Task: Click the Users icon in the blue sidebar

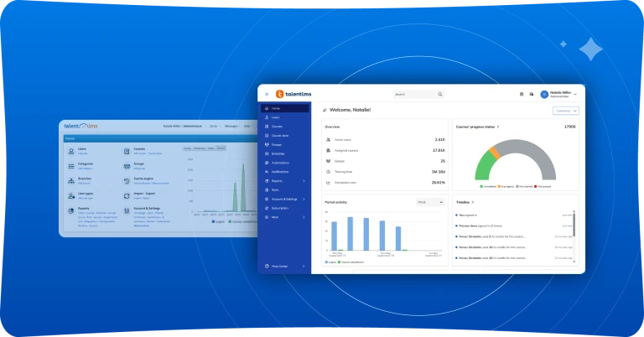Action: pos(266,117)
